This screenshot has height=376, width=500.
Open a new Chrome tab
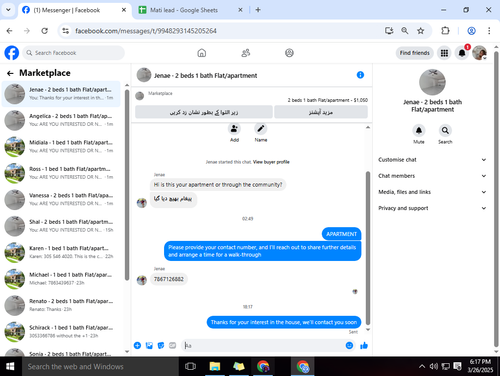(258, 10)
